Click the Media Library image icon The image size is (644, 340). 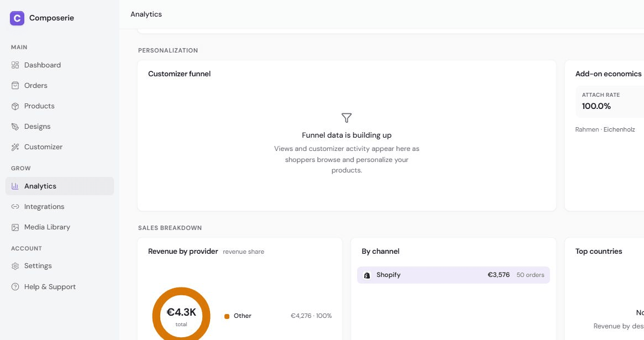click(15, 227)
